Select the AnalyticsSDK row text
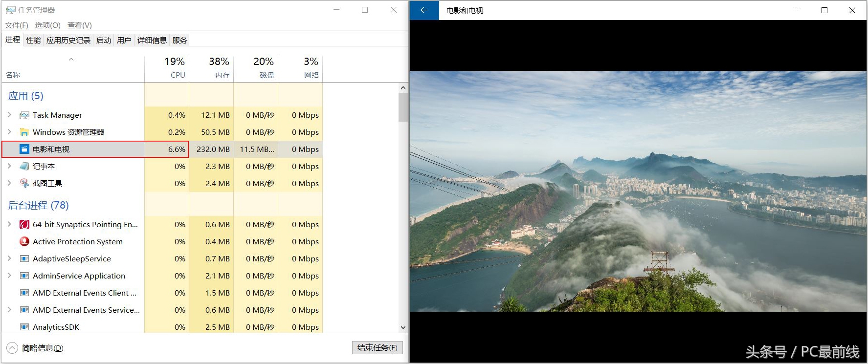Viewport: 868px width, 364px height. click(x=56, y=327)
